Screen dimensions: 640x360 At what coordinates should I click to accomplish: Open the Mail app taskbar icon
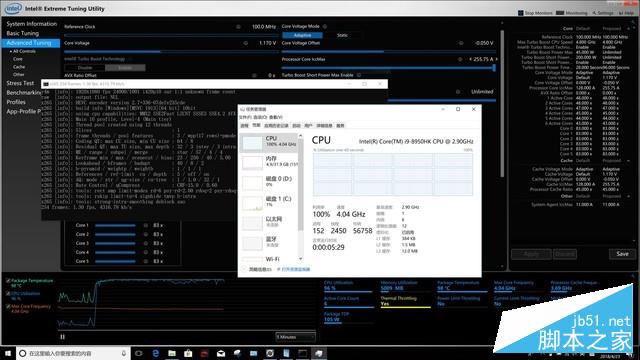pyautogui.click(x=221, y=353)
